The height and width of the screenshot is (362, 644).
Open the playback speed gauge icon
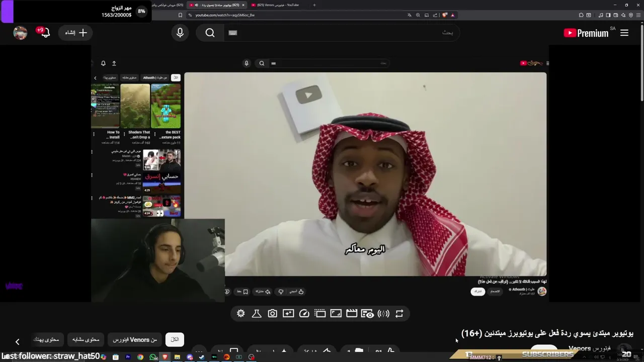point(304,314)
